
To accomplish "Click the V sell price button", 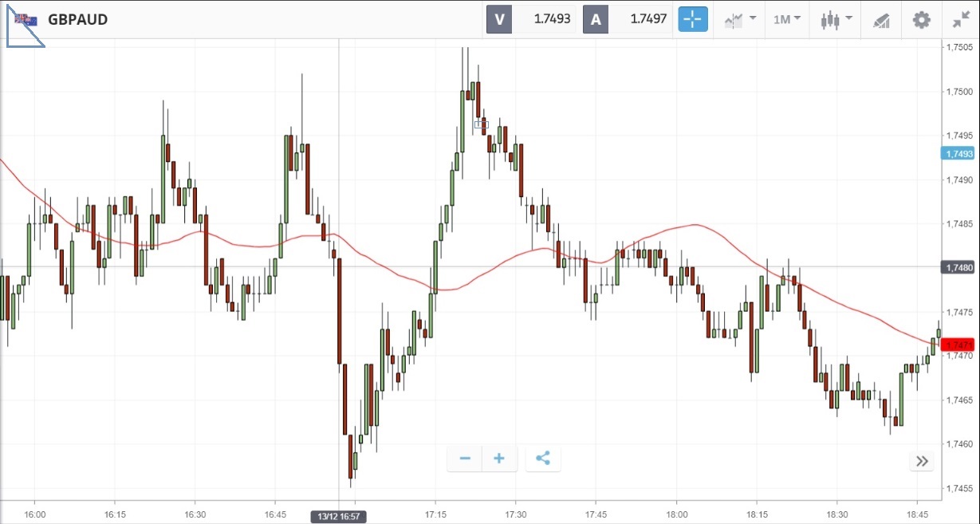I will point(532,19).
